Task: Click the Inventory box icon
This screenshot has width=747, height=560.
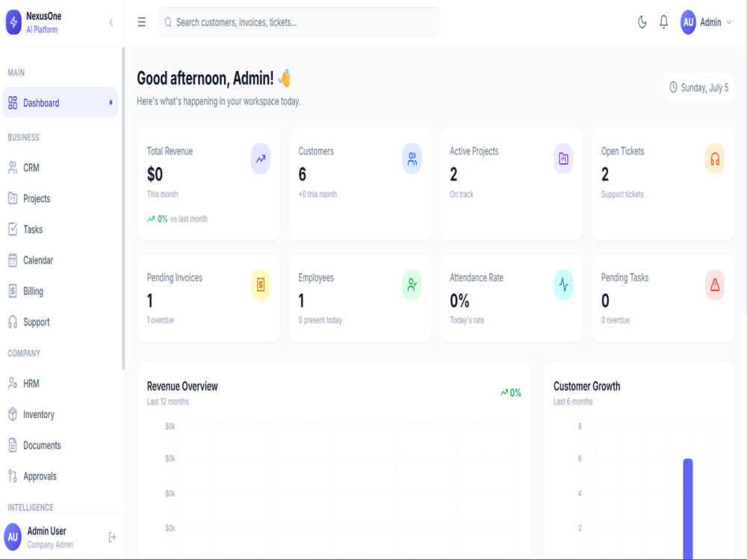Action: coord(13,414)
